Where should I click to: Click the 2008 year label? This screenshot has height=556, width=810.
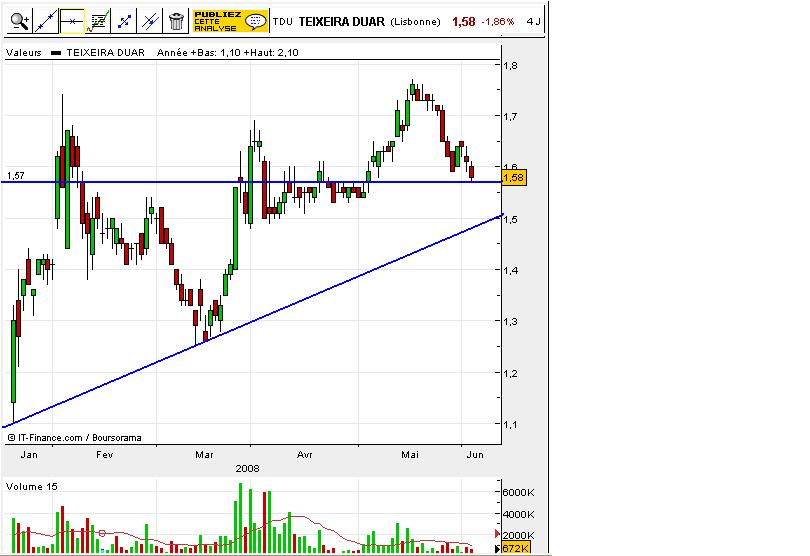[x=247, y=469]
